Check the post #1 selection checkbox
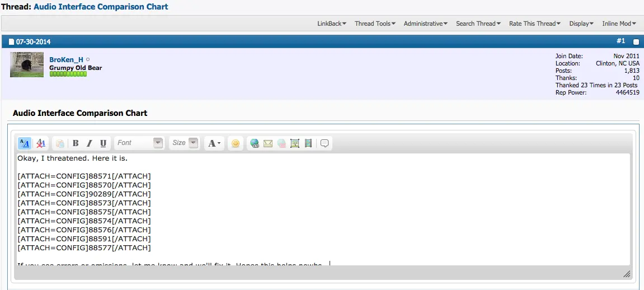 636,42
